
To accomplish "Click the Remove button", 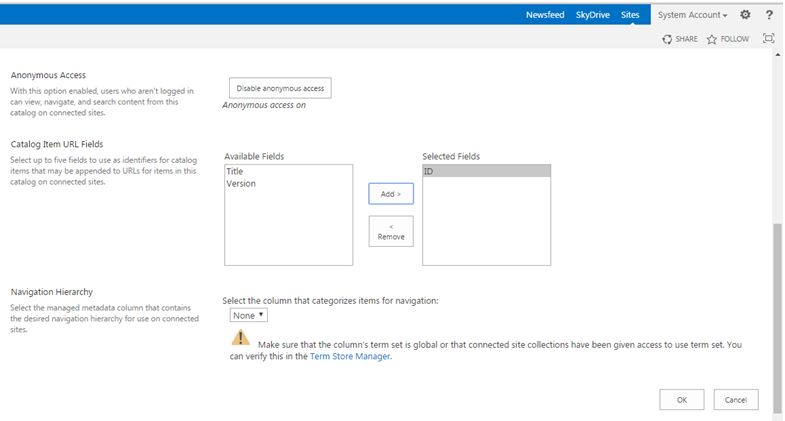I will click(391, 231).
